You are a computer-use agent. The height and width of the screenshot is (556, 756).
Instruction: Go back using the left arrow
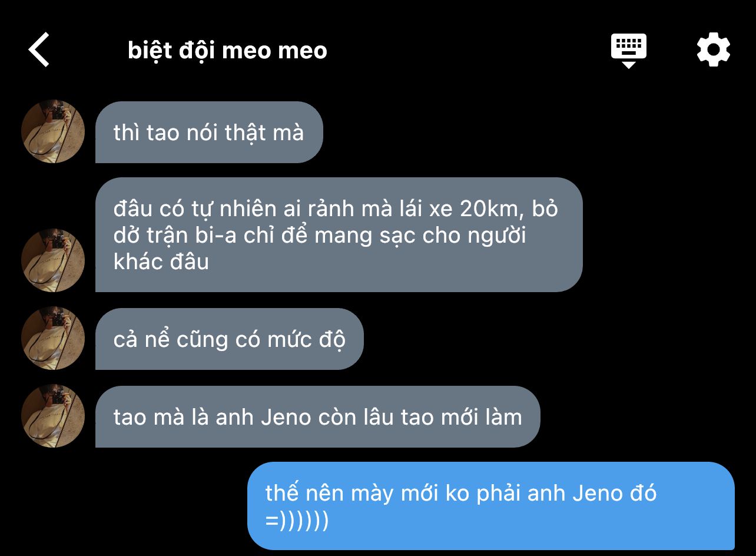[x=39, y=49]
